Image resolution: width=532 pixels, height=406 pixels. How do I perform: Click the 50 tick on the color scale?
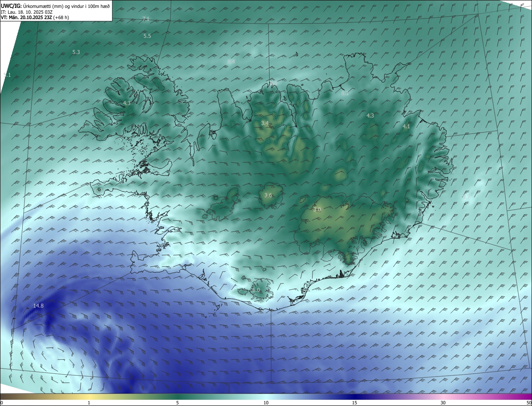click(x=529, y=403)
